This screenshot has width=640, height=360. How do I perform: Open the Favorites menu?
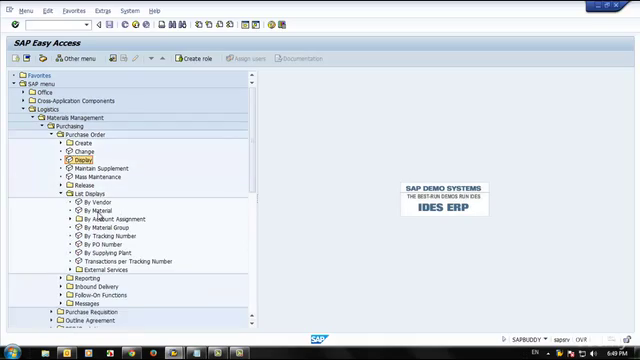pyautogui.click(x=74, y=11)
